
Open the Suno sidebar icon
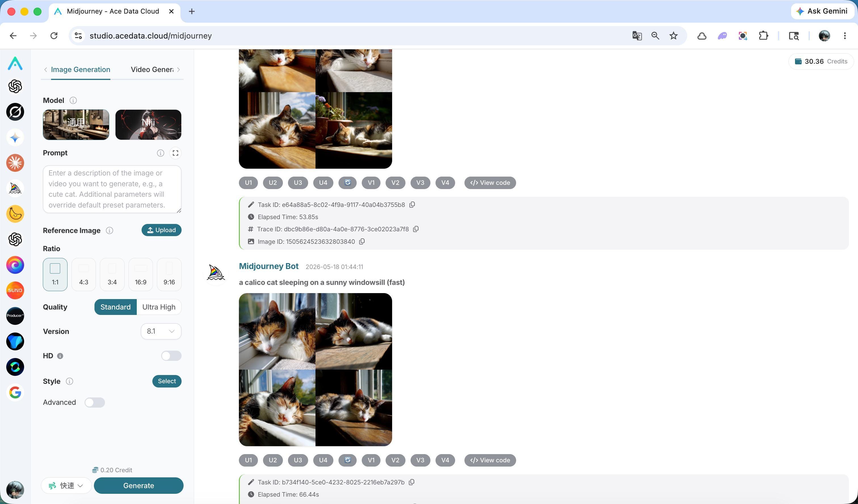point(15,291)
